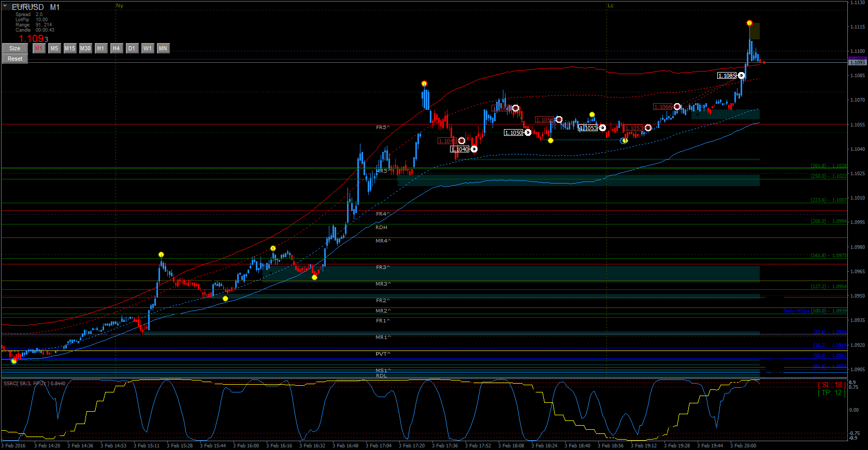This screenshot has height=450, width=868.
Task: Click the Reset button
Action: click(x=15, y=59)
